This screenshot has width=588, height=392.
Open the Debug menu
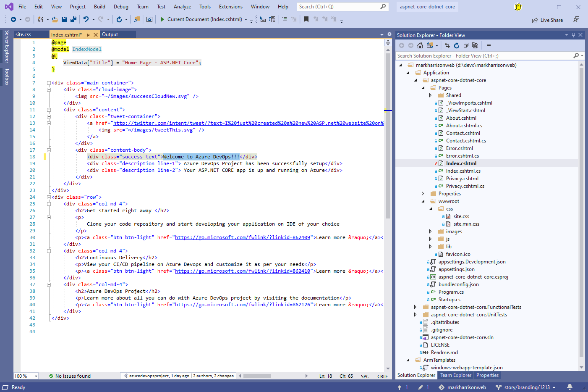pyautogui.click(x=121, y=7)
